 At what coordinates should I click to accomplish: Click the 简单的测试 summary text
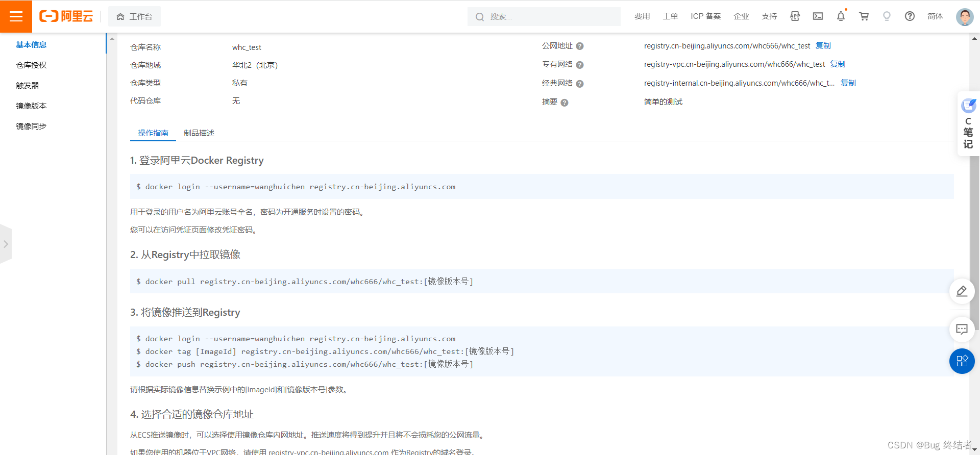663,102
